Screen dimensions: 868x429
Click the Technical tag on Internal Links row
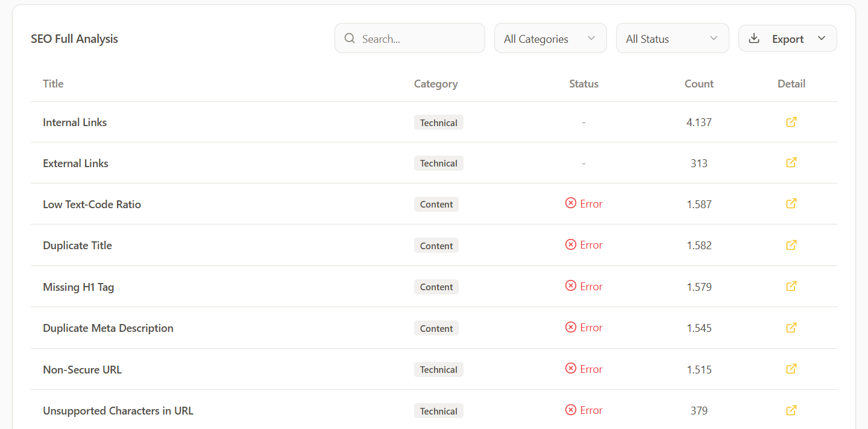[438, 122]
